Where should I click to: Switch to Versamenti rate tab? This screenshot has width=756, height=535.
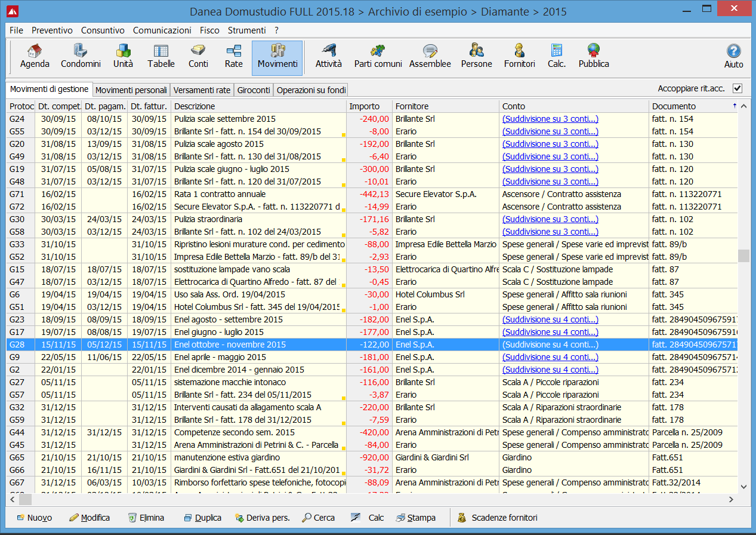click(202, 90)
